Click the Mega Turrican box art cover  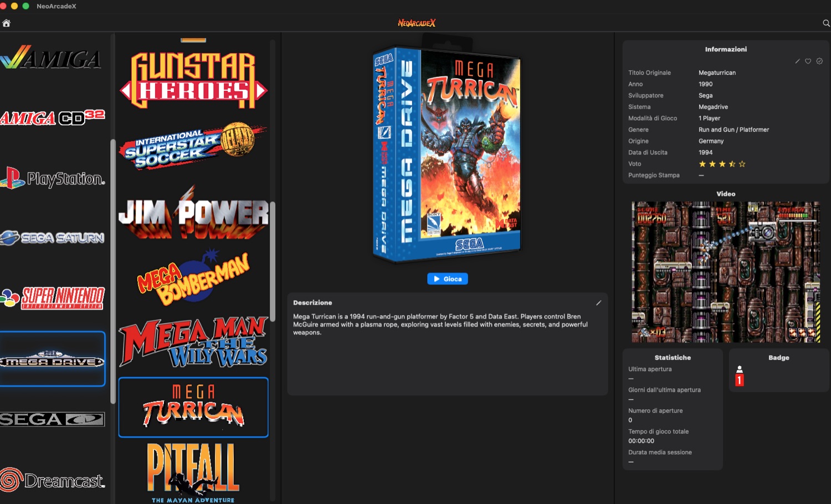[x=447, y=153]
